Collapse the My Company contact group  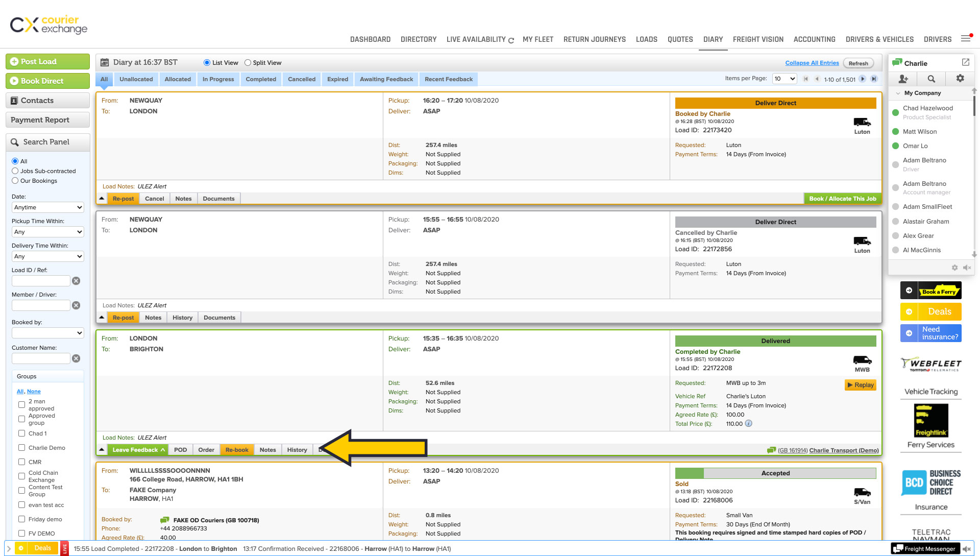point(898,93)
